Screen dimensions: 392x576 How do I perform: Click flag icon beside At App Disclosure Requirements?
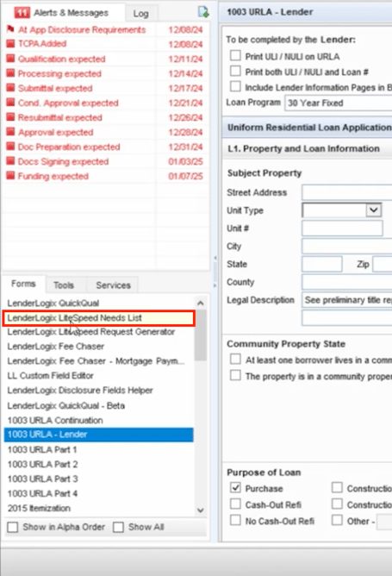coord(10,29)
